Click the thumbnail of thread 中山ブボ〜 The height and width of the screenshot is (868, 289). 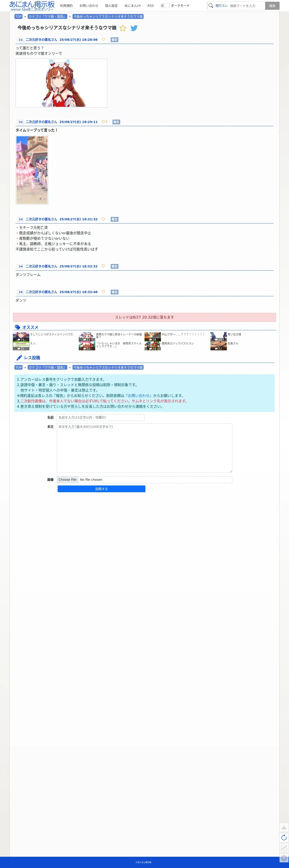pyautogui.click(x=153, y=337)
